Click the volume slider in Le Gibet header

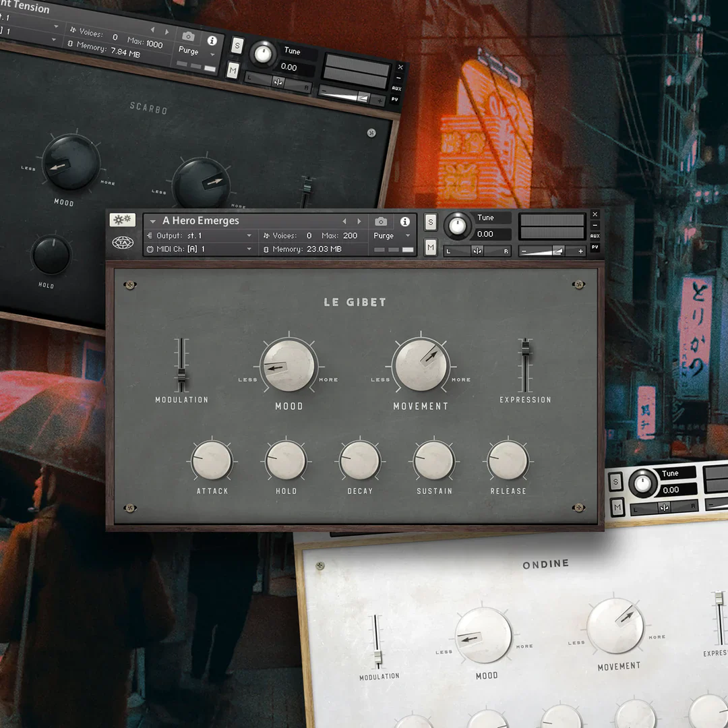[x=552, y=251]
